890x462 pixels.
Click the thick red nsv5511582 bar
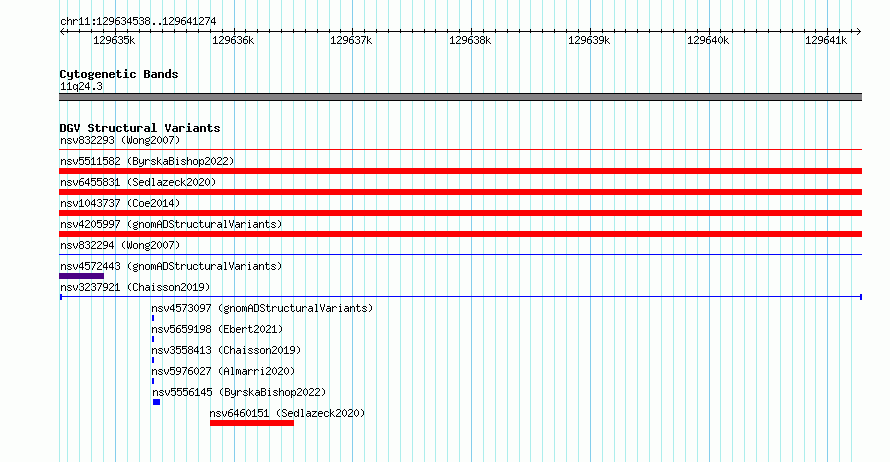click(460, 171)
